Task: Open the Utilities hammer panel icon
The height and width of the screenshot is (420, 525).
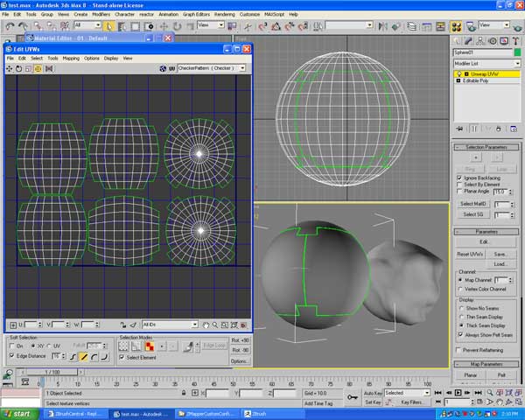Action: point(515,41)
